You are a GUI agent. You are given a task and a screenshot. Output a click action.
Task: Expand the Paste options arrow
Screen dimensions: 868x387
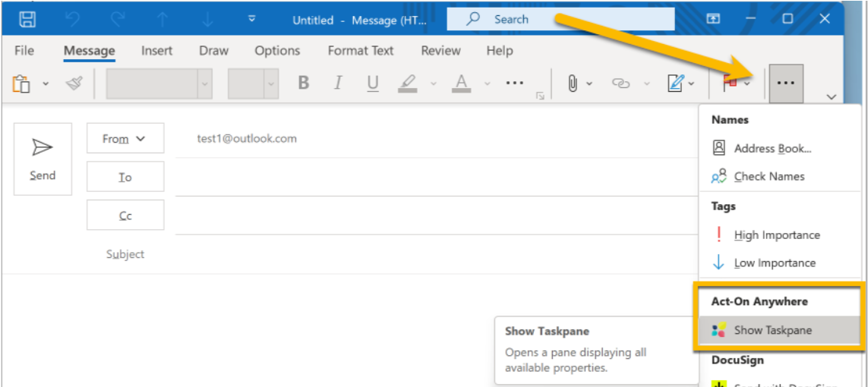[46, 84]
